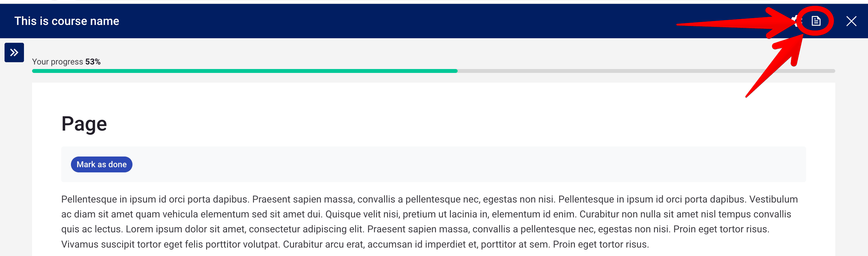
Task: Expand the sidebar with double-chevron button
Action: tap(14, 52)
